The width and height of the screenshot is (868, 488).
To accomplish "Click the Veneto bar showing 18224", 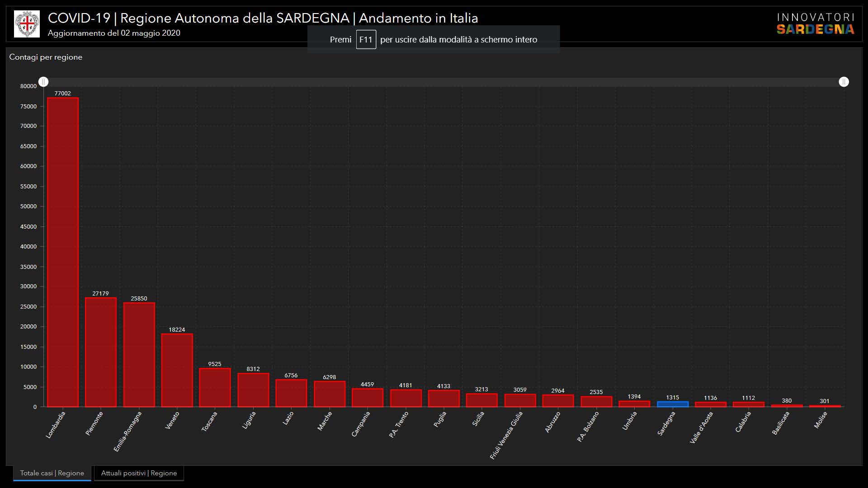I will coord(177,370).
